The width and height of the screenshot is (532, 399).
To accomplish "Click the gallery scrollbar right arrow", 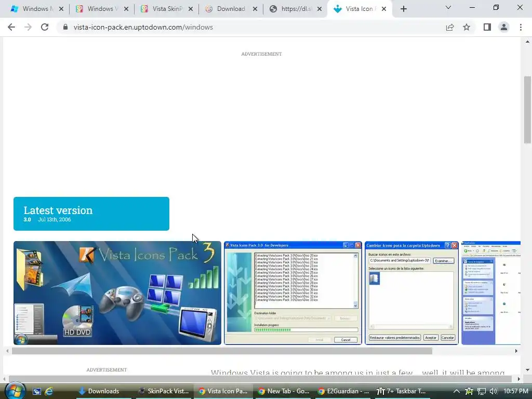I will tap(516, 351).
